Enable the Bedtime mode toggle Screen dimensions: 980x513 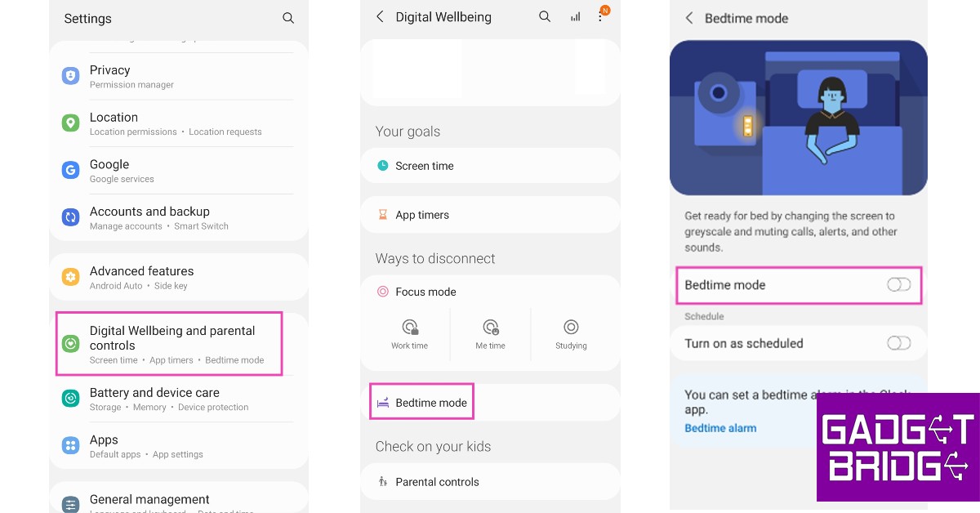(898, 284)
